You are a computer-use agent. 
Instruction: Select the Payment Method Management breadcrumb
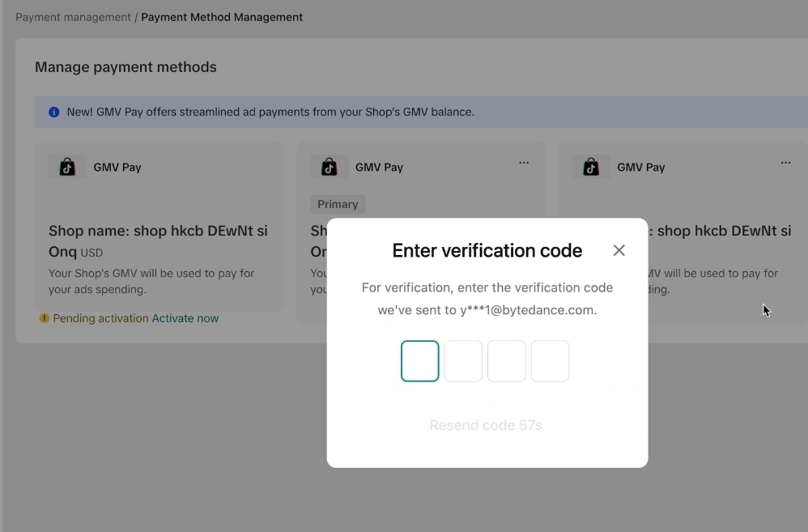click(x=222, y=17)
